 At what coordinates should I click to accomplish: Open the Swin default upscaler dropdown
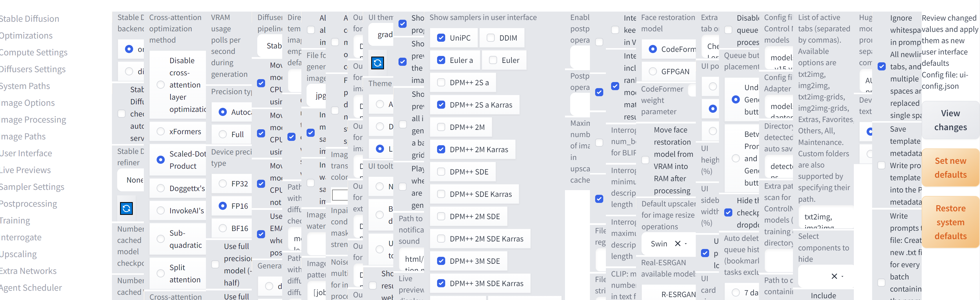click(x=686, y=244)
